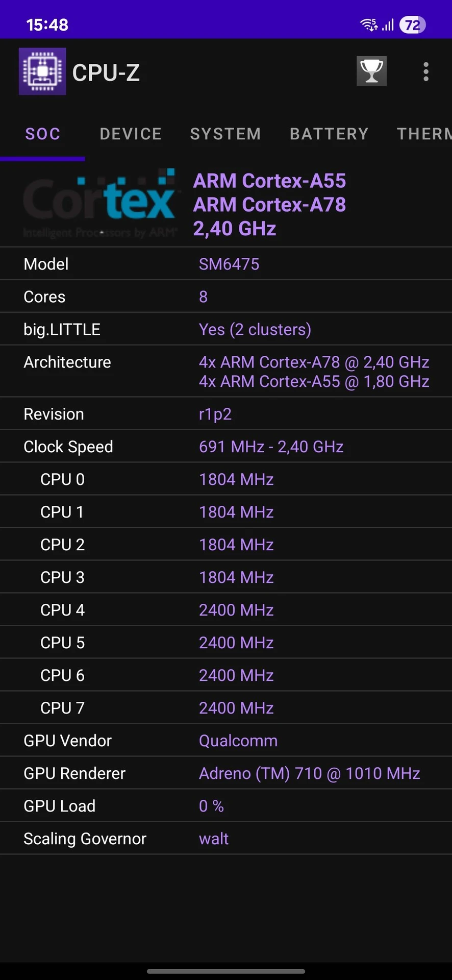452x980 pixels.
Task: Tap the CPU-Z app logo icon
Action: click(42, 71)
